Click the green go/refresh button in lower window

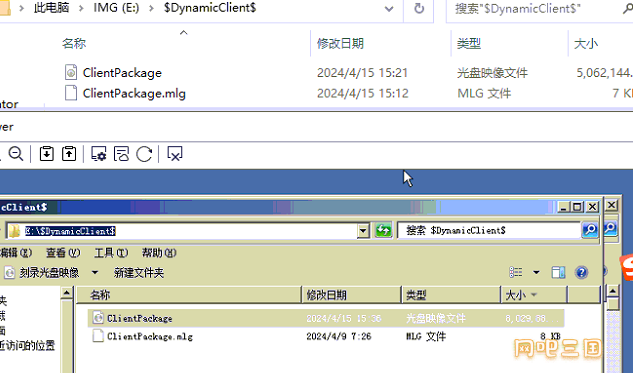coord(383,231)
